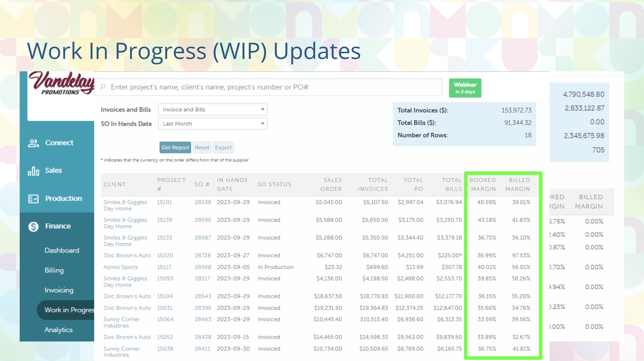The height and width of the screenshot is (361, 644).
Task: Export the report using the Export button
Action: pos(223,147)
